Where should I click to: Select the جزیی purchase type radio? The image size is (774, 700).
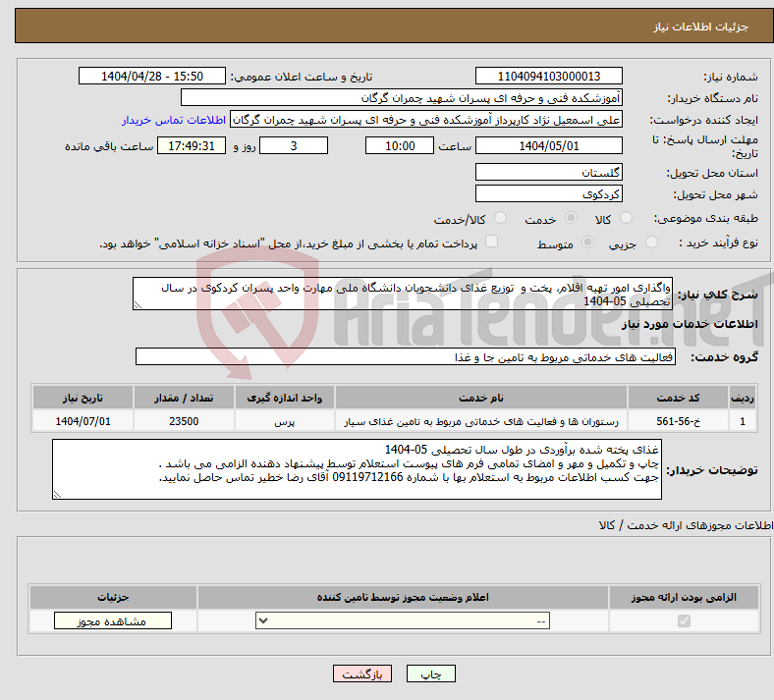coord(651,242)
